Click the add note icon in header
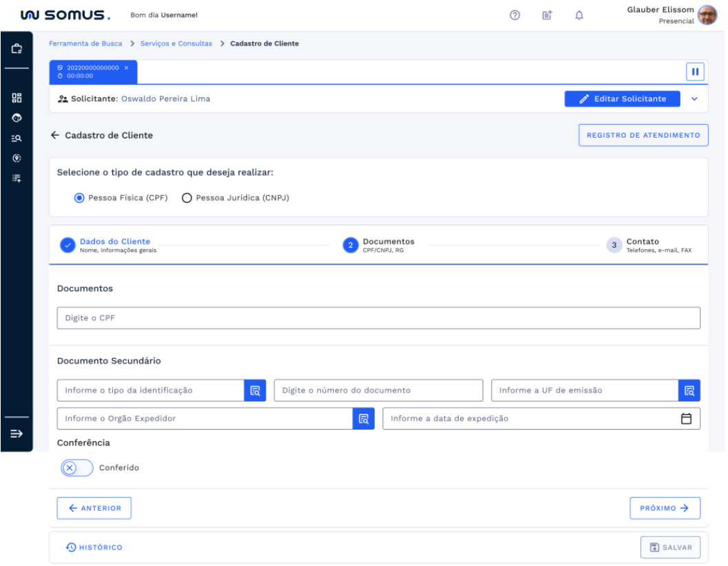 coord(546,15)
